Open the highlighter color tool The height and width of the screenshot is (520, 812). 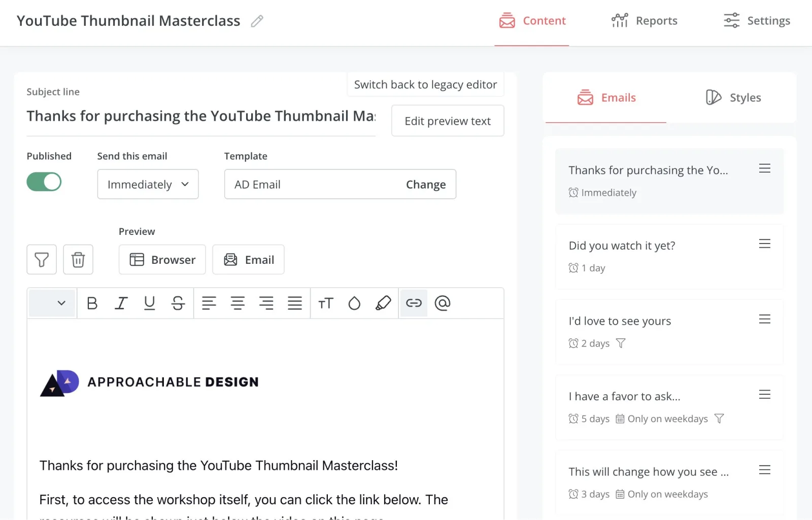click(383, 303)
